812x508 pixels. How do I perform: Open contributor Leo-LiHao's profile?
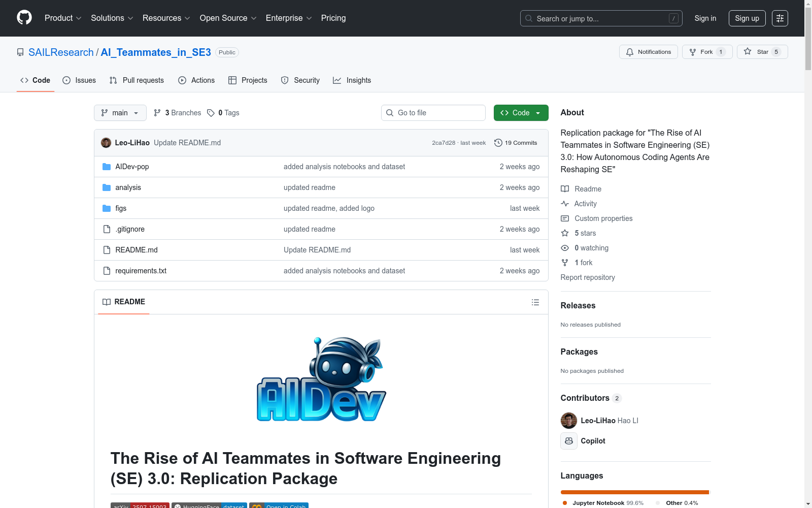click(x=598, y=421)
